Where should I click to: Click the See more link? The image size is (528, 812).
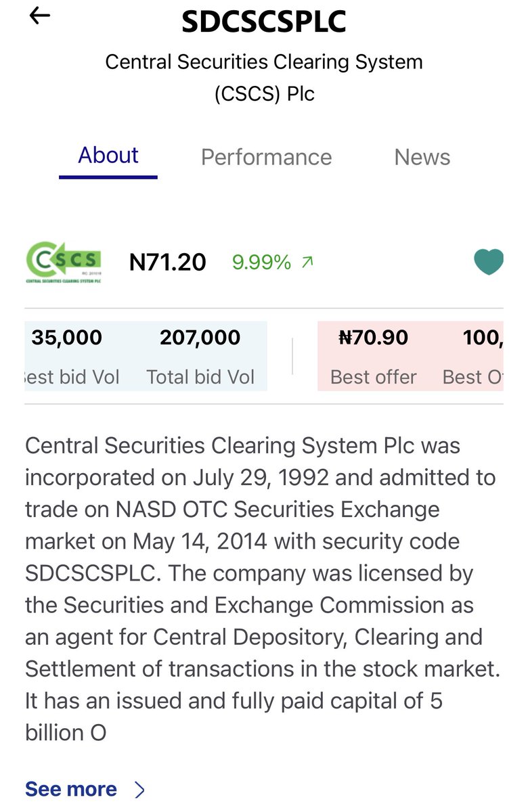click(x=71, y=789)
